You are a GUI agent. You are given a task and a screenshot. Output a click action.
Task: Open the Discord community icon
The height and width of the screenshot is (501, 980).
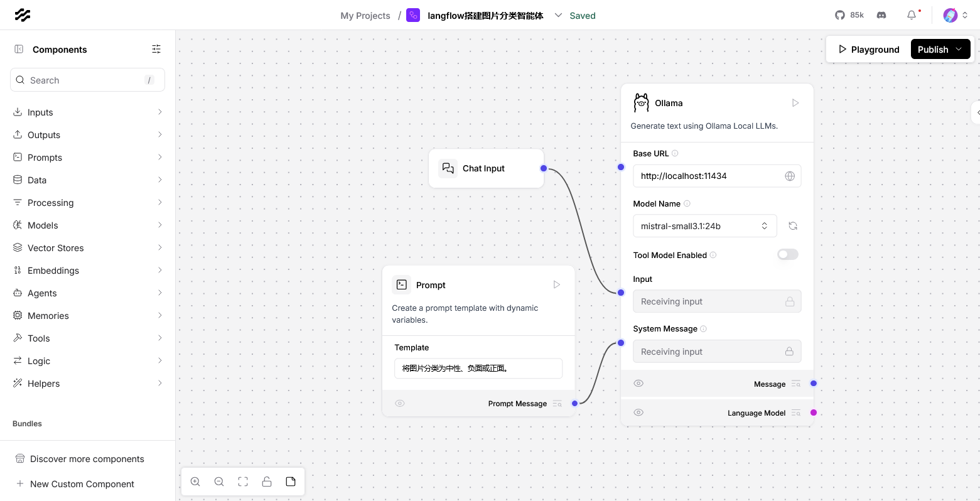click(x=881, y=15)
